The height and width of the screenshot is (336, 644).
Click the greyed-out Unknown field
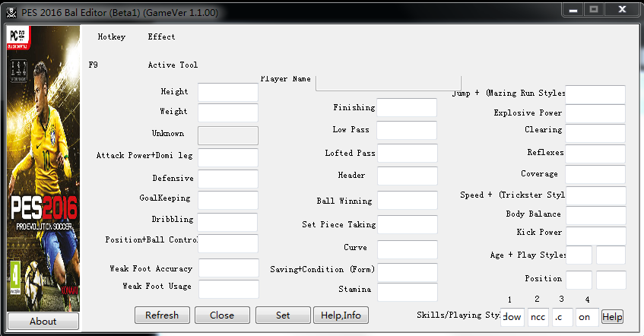point(228,135)
